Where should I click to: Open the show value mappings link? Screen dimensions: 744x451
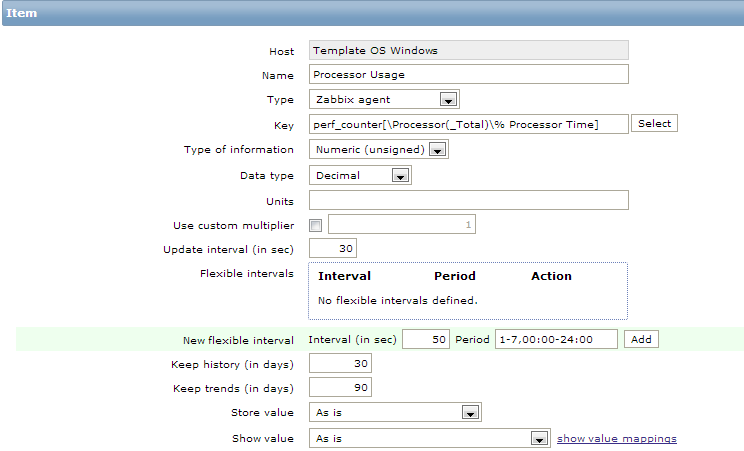click(x=616, y=438)
